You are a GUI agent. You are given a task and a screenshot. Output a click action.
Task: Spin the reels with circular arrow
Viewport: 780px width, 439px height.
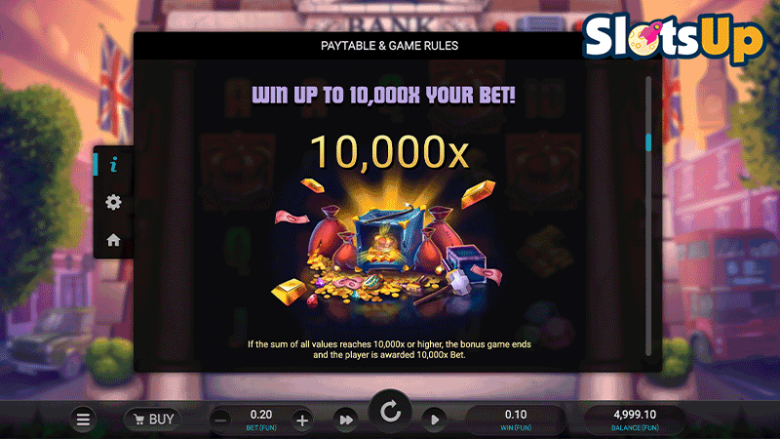pyautogui.click(x=390, y=412)
